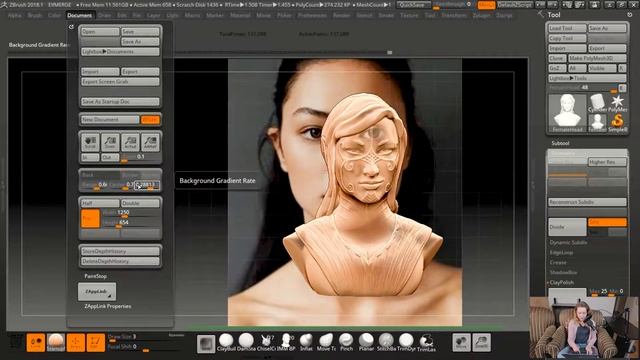Toggle the orange button right of Draw
This screenshot has height=360, width=640.
click(x=96, y=342)
